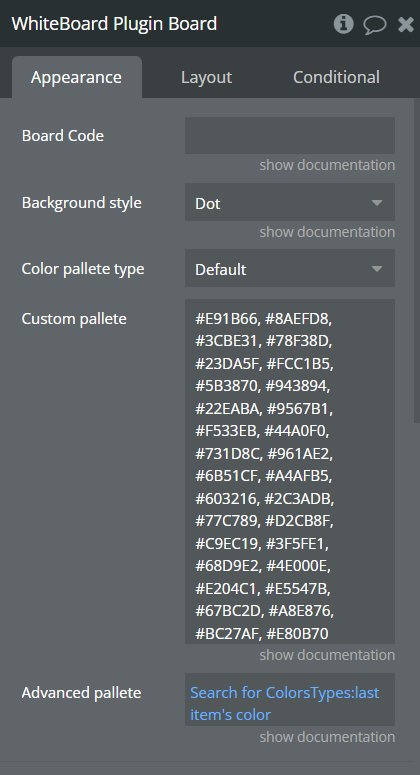The image size is (420, 775).
Task: Open the comment bubble icon
Action: coord(375,24)
